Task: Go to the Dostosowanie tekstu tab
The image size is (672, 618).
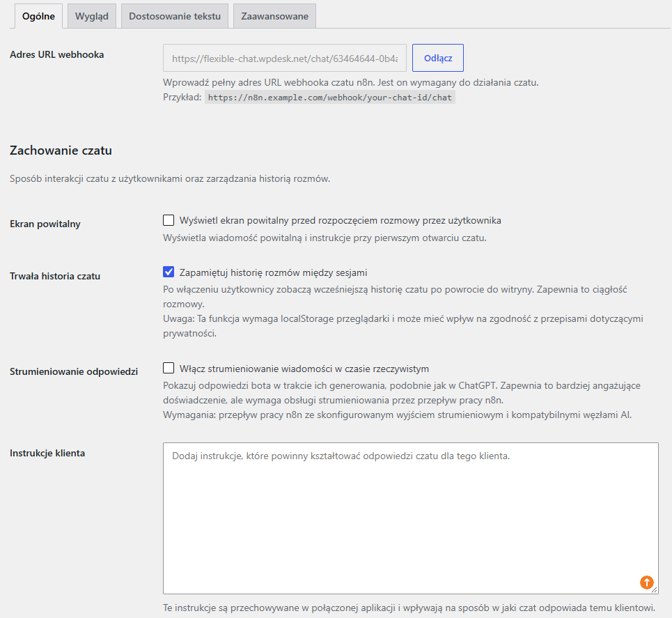Action: click(x=175, y=16)
